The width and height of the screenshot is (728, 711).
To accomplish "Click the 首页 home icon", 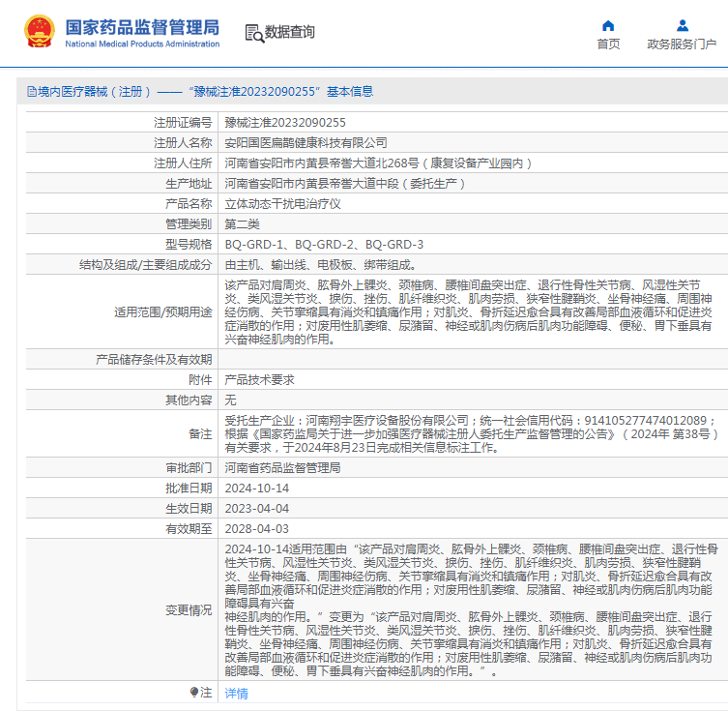I will tap(608, 25).
